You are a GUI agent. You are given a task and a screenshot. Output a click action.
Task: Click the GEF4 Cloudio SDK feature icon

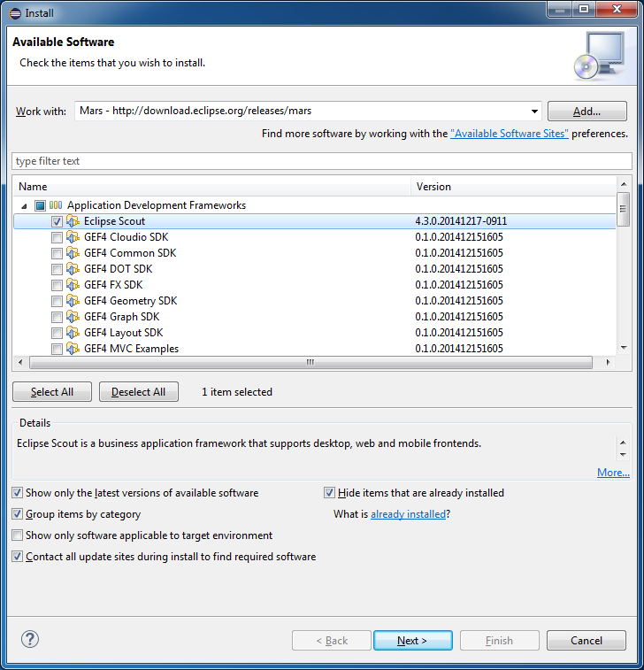73,237
